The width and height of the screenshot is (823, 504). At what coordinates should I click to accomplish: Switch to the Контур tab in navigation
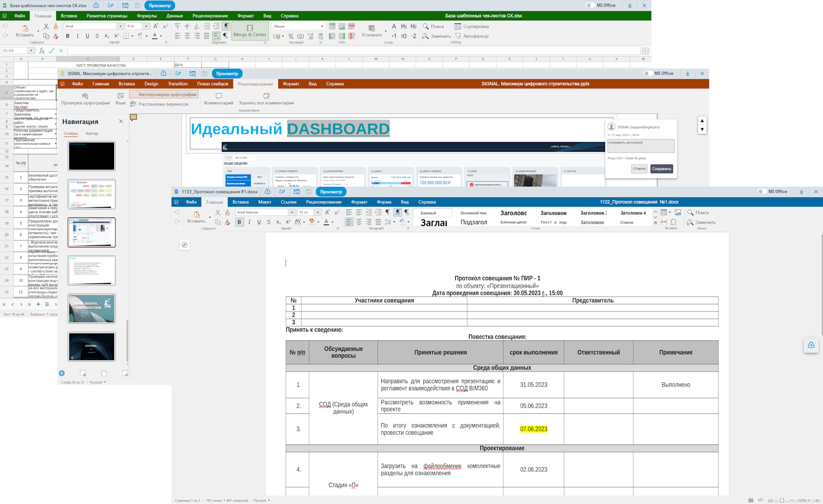[x=92, y=133]
